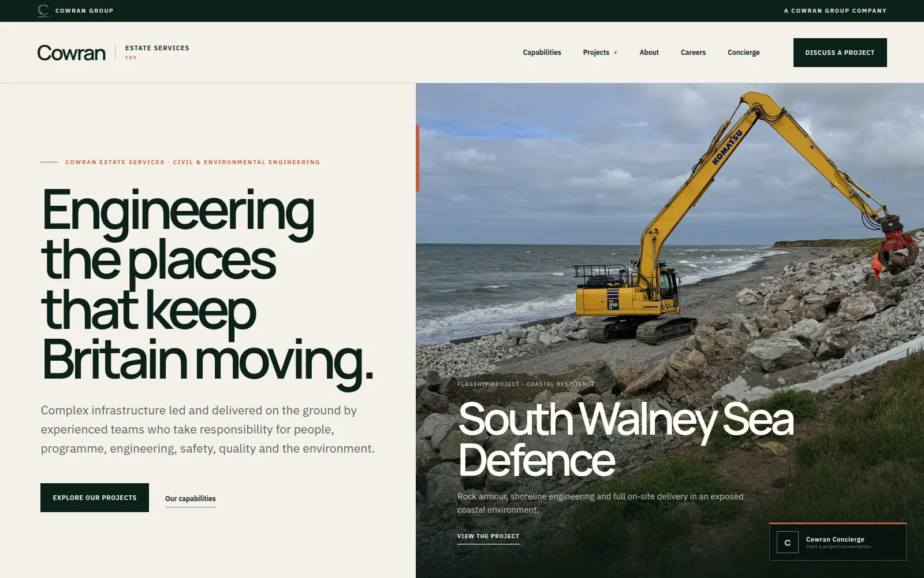Click the Explore Our Projects button
The width and height of the screenshot is (924, 578).
click(95, 498)
